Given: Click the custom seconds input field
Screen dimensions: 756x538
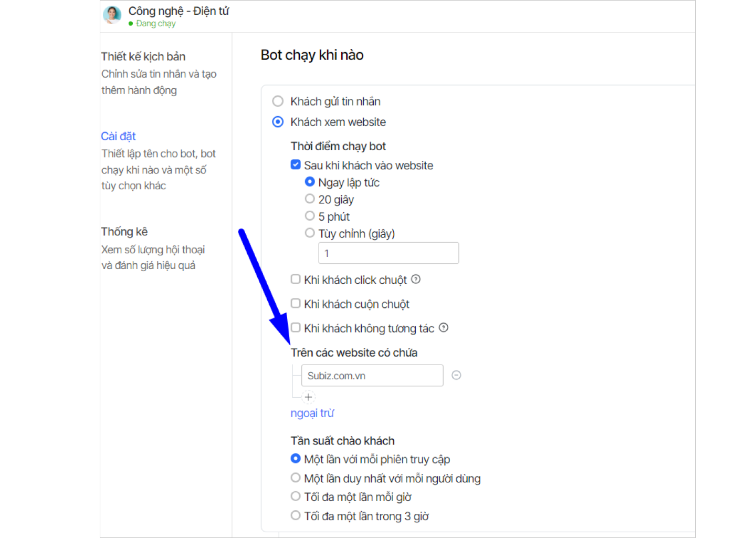Looking at the screenshot, I should click(388, 253).
